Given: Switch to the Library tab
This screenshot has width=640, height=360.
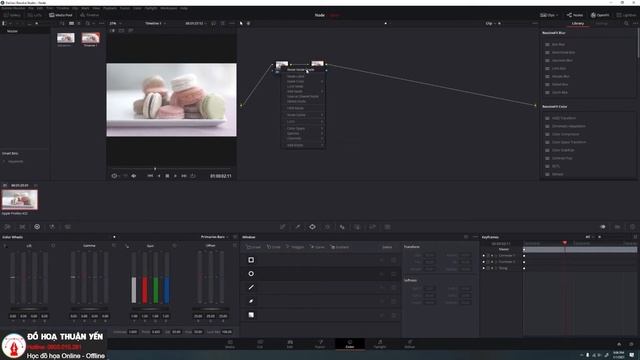Looking at the screenshot, I should click(x=578, y=24).
